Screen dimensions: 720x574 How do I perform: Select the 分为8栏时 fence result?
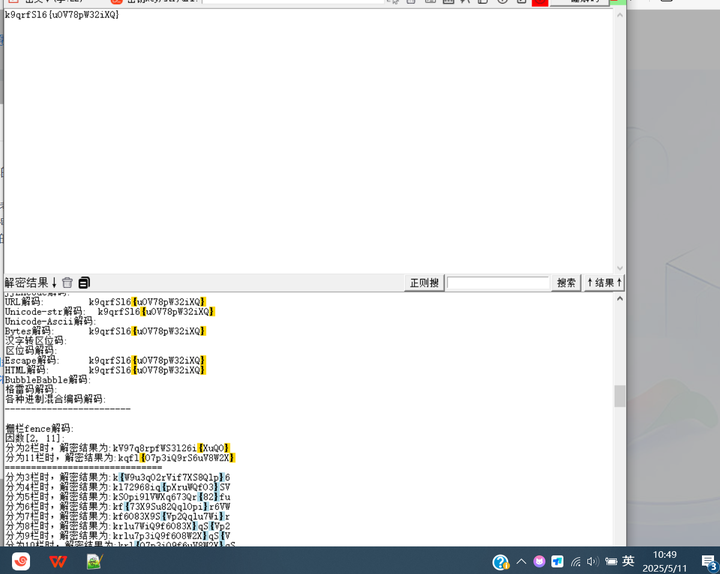118,526
